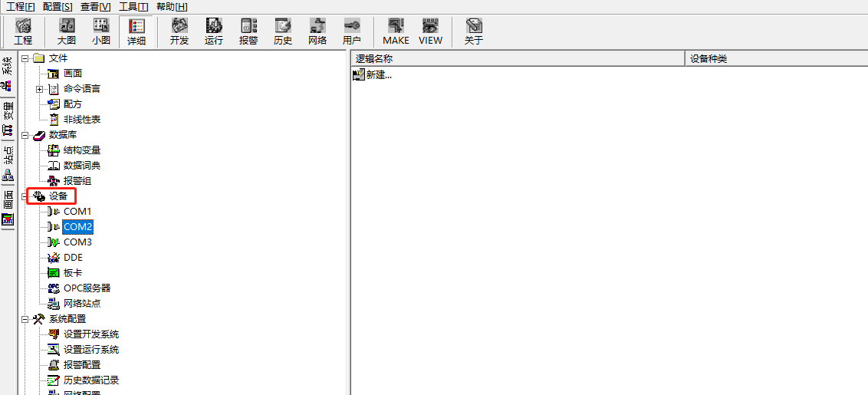The width and height of the screenshot is (868, 395).
Task: Open the 网络 network toolbar icon
Action: 317,31
